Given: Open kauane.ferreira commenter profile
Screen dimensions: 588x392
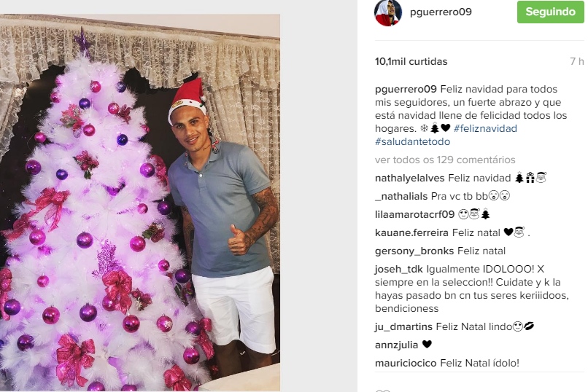Looking at the screenshot, I should click(x=411, y=232).
